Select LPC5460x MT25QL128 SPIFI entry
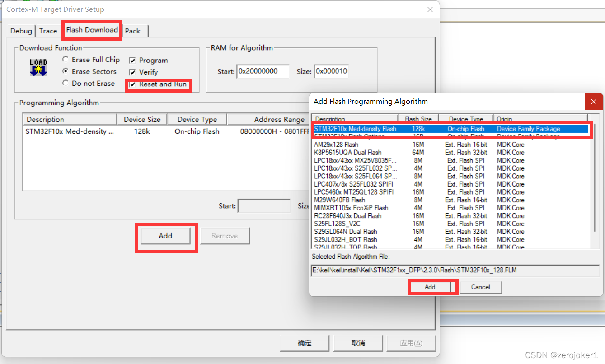Image resolution: width=605 pixels, height=364 pixels. pos(450,192)
